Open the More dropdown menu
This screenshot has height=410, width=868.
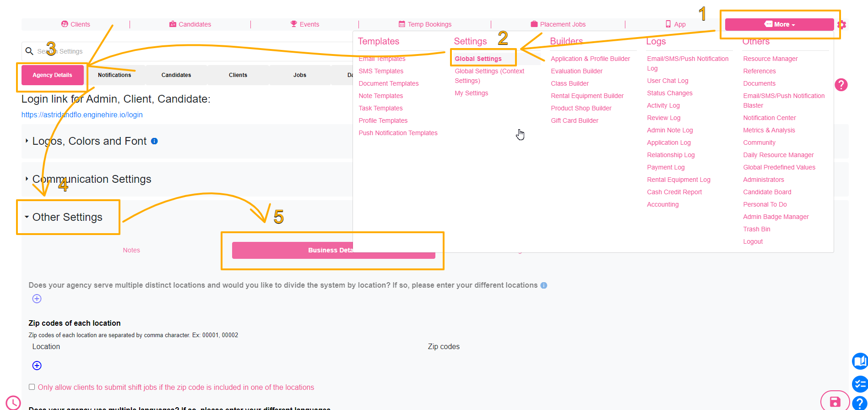(x=779, y=24)
